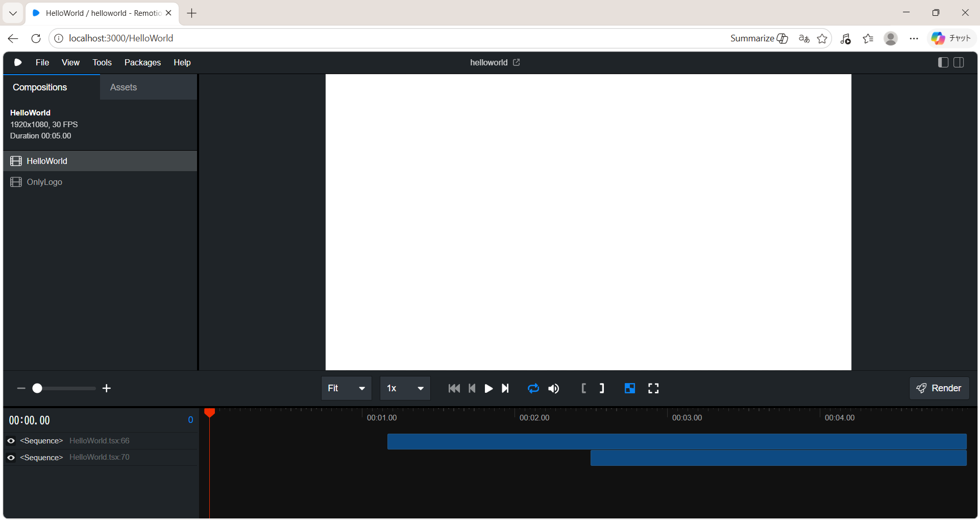Click the timeline zoom slider handle
This screenshot has width=980, height=521.
tap(37, 389)
